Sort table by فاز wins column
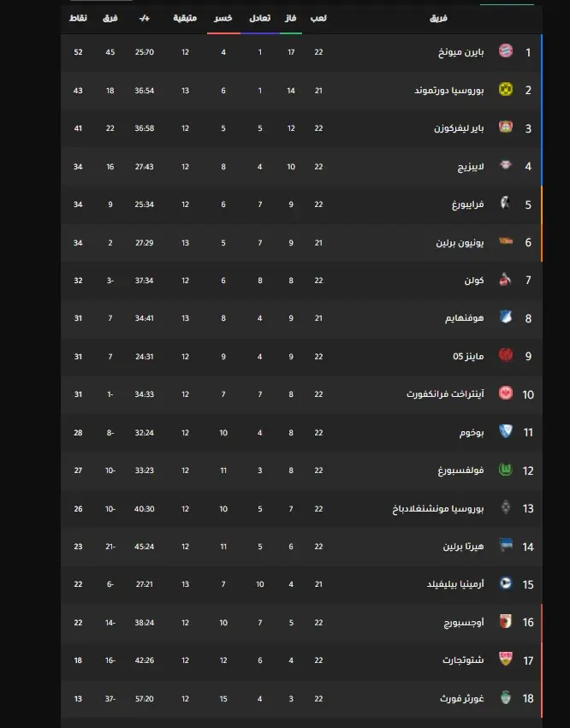 (x=291, y=18)
